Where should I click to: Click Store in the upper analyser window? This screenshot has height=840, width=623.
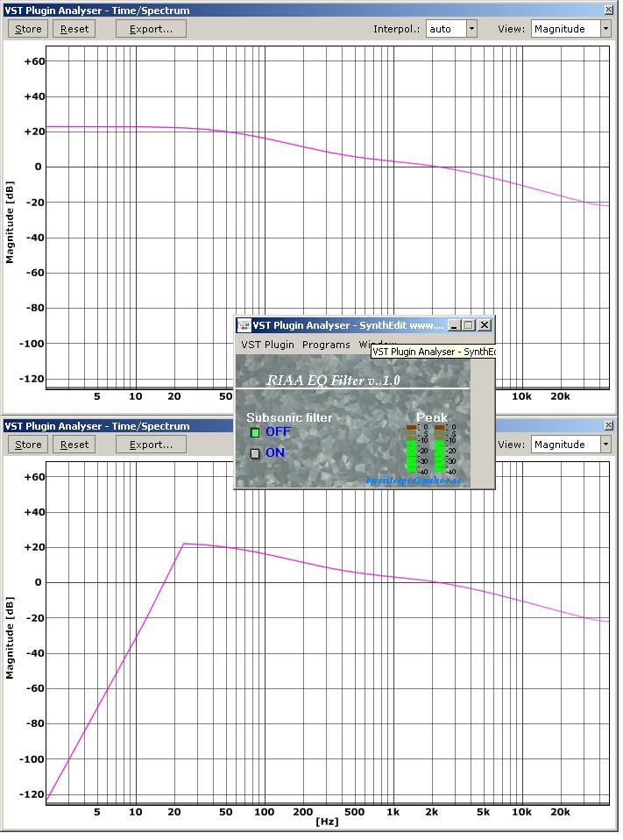(28, 29)
